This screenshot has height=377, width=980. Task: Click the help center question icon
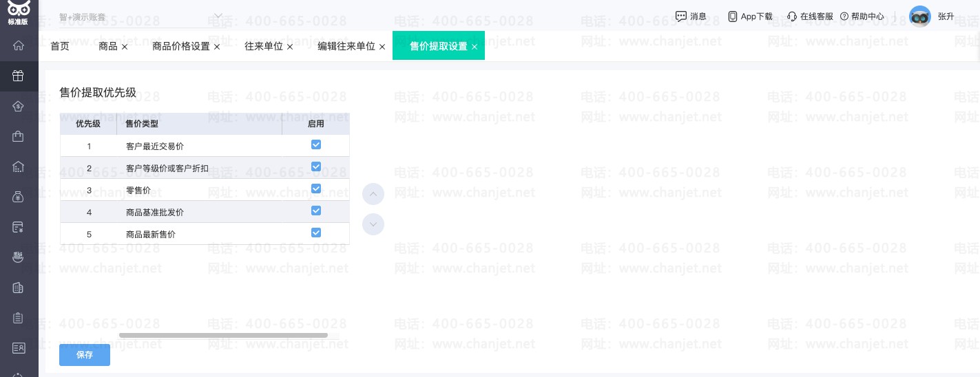pos(844,16)
